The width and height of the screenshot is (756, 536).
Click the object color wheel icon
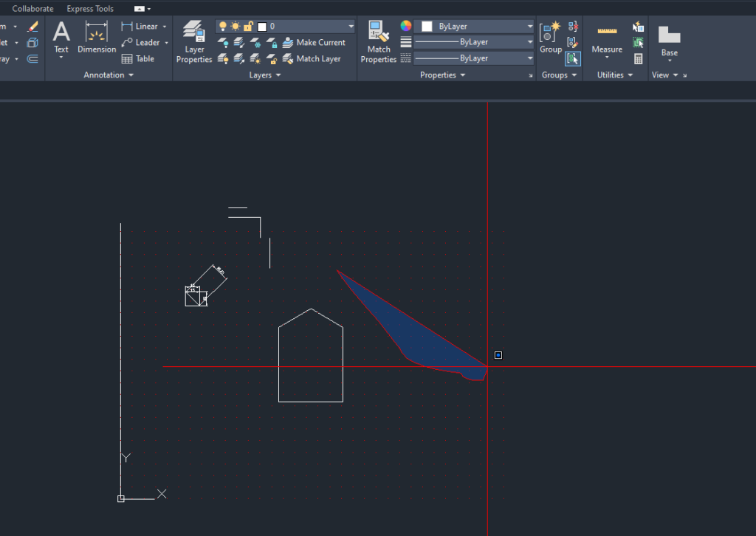406,26
